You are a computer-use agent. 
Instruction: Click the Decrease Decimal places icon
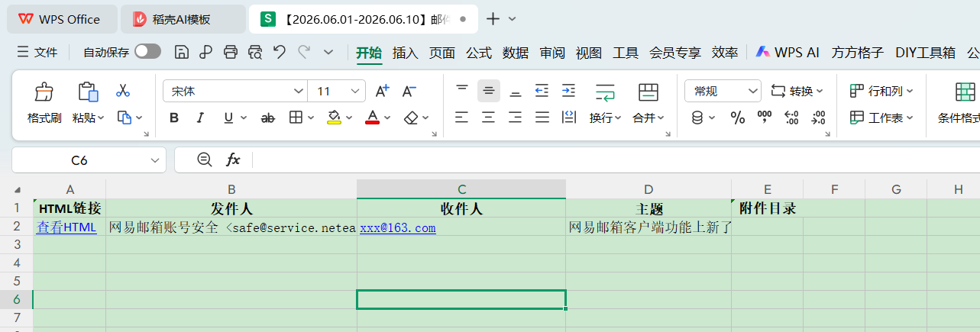tap(819, 118)
